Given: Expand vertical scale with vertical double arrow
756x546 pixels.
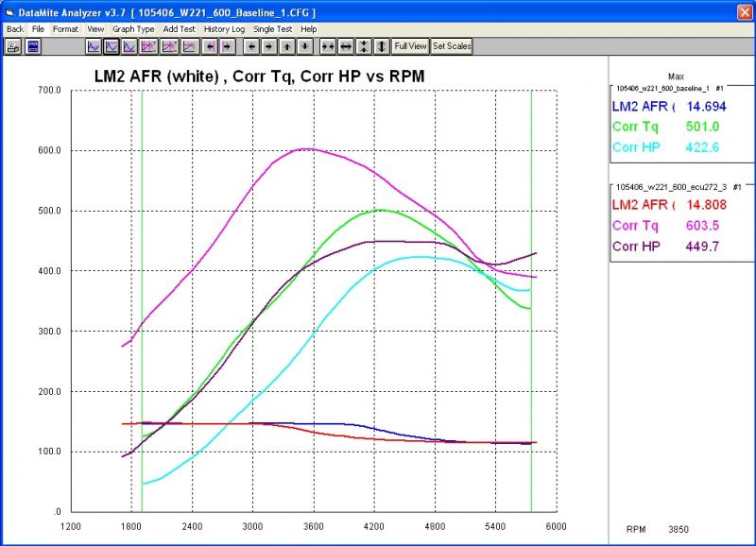Looking at the screenshot, I should coord(382,46).
